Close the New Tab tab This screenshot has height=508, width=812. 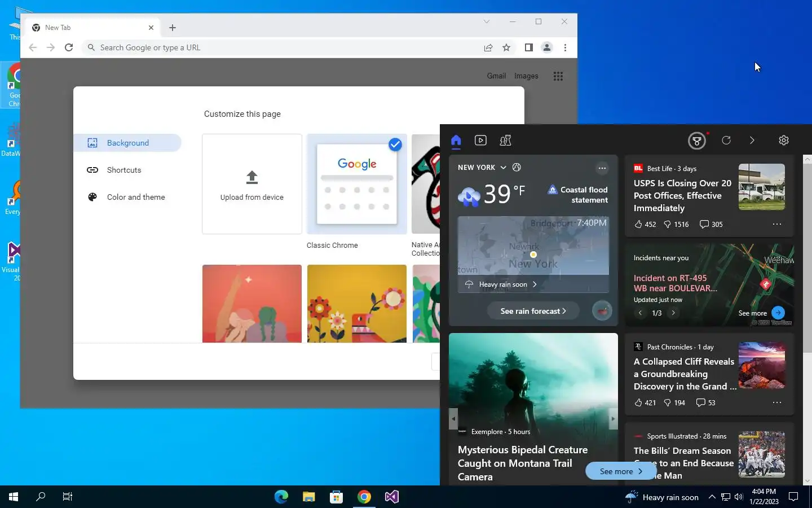click(x=151, y=28)
